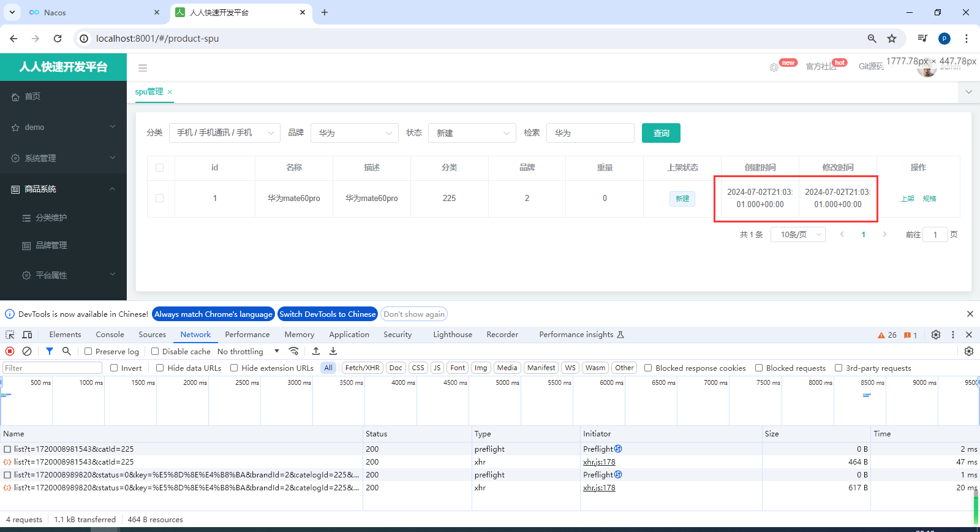Switch to the Nacos browser tab
The image size is (980, 532).
(95, 12)
